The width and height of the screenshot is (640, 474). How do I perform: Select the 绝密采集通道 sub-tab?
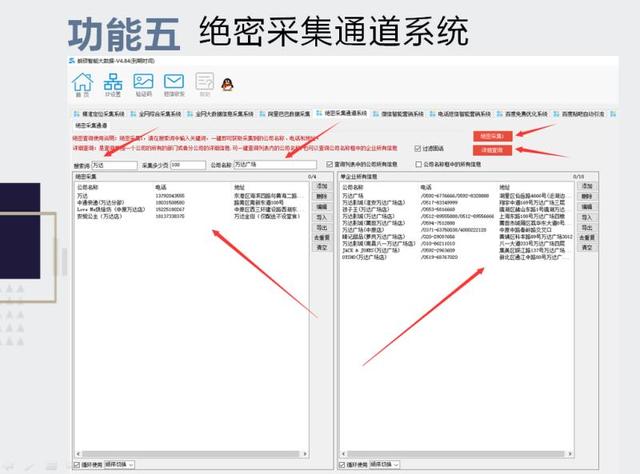point(91,125)
